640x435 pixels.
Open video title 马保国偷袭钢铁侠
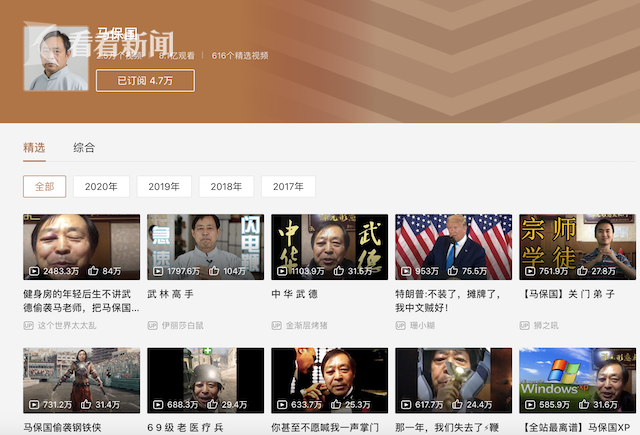click(x=62, y=428)
